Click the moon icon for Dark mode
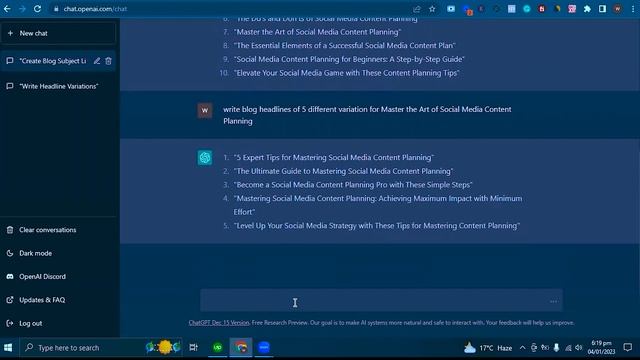This screenshot has height=360, width=640. (x=10, y=253)
